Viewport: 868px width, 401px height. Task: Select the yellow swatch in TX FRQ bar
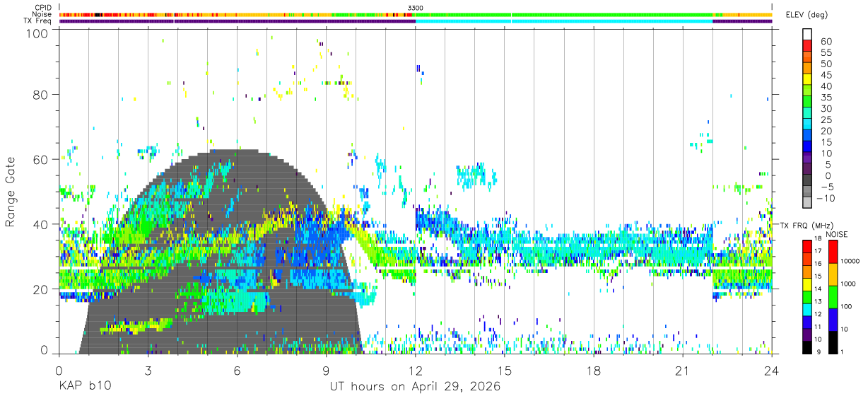tap(807, 284)
